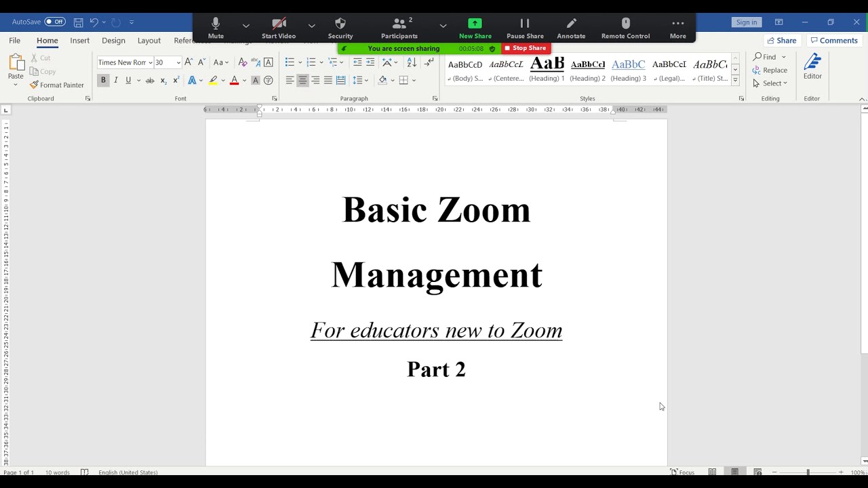Viewport: 868px width, 488px height.
Task: Toggle Bold formatting
Action: pos(103,80)
